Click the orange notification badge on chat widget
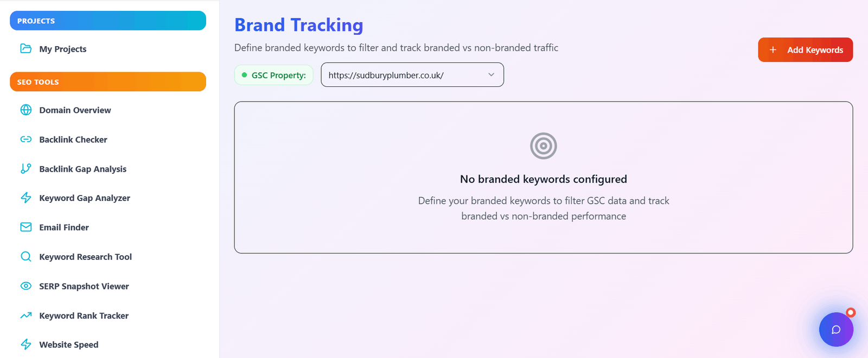The image size is (868, 358). 850,312
